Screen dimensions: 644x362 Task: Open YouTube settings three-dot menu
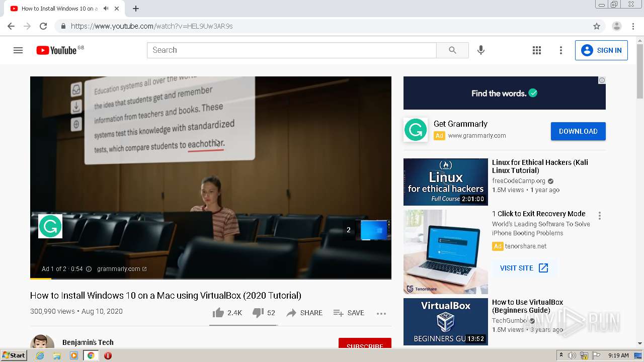point(561,50)
